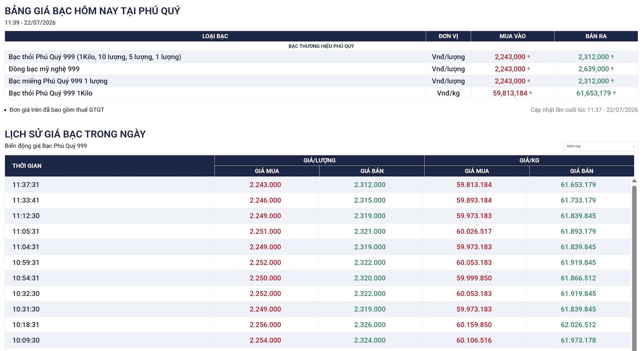Click up-arrow icon next to 61,653,179 sell price

(614, 93)
